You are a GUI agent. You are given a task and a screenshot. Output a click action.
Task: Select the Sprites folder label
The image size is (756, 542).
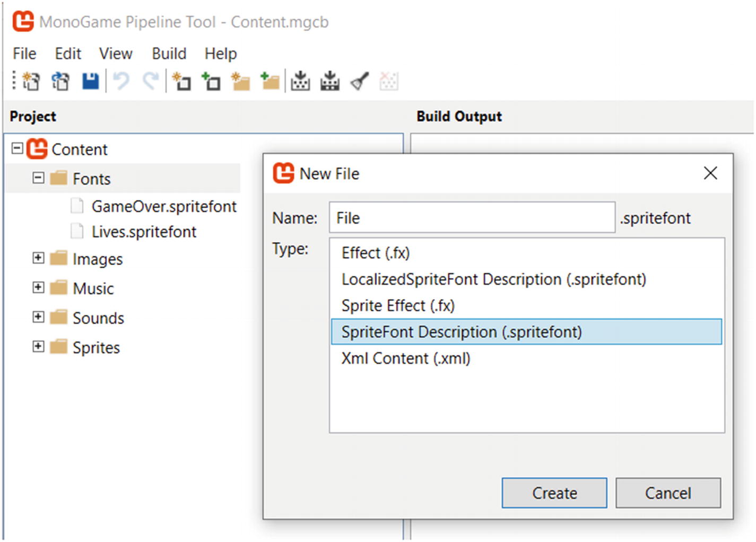click(96, 347)
